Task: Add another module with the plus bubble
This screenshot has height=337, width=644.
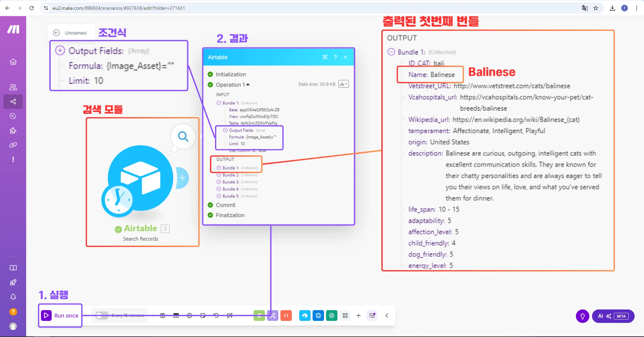Action: click(x=182, y=178)
